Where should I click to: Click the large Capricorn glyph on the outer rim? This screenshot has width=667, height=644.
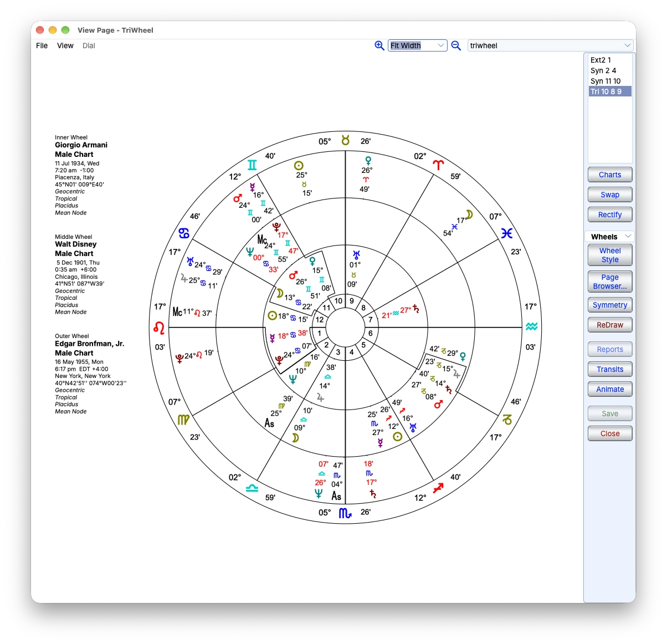[507, 420]
